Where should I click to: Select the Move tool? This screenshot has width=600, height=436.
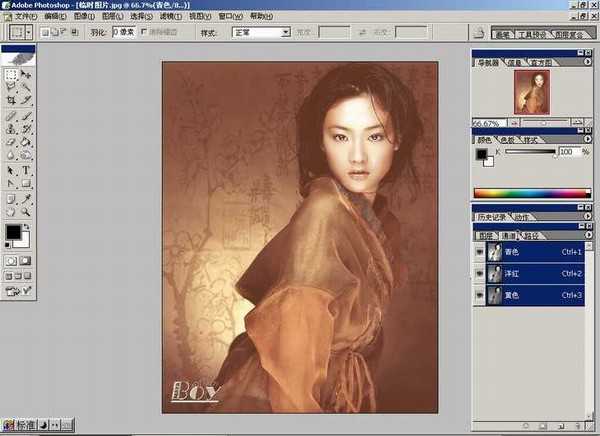26,75
